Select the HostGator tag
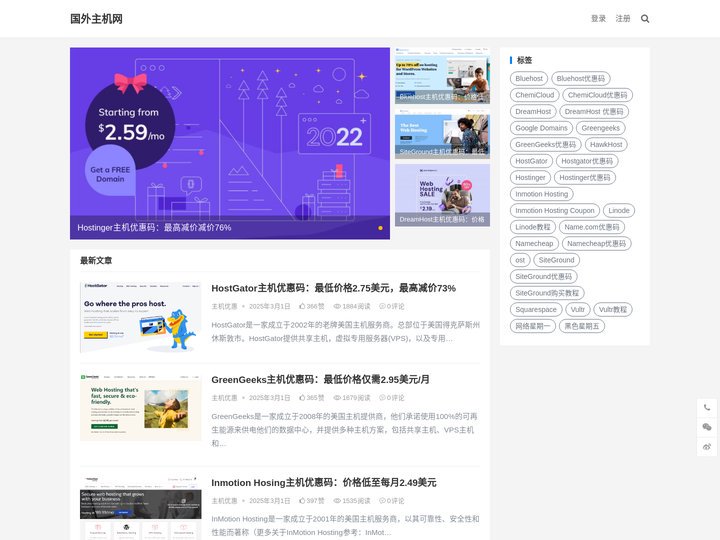This screenshot has height=540, width=720. 531,161
